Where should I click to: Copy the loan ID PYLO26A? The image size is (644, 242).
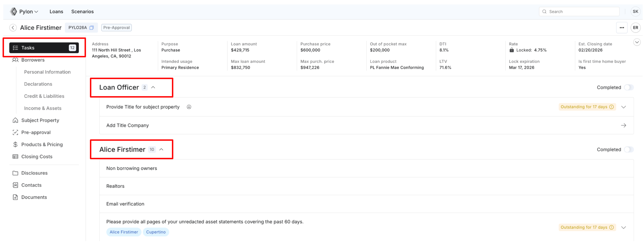click(92, 28)
